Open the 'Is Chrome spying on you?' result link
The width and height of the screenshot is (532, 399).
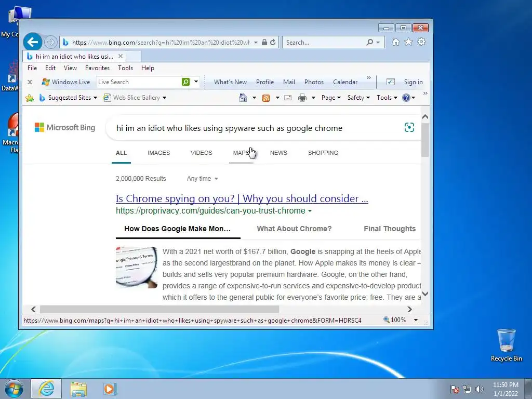[242, 198]
